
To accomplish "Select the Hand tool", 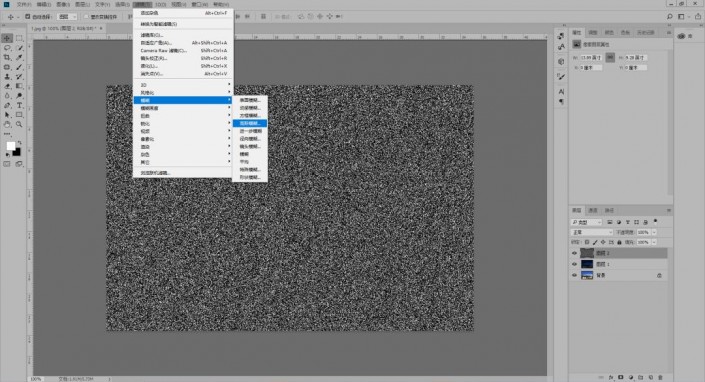I will click(7, 124).
